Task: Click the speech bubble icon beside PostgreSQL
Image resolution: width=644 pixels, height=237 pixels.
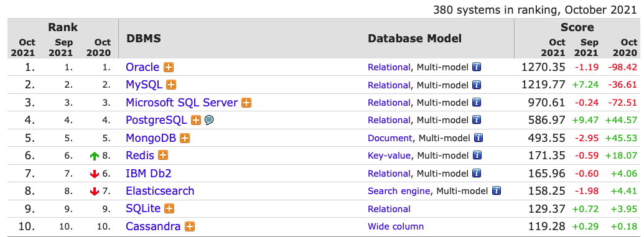Action: click(209, 120)
